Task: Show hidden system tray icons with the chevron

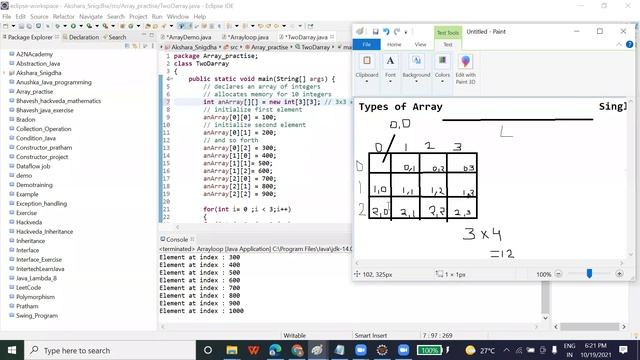Action: [x=507, y=350]
